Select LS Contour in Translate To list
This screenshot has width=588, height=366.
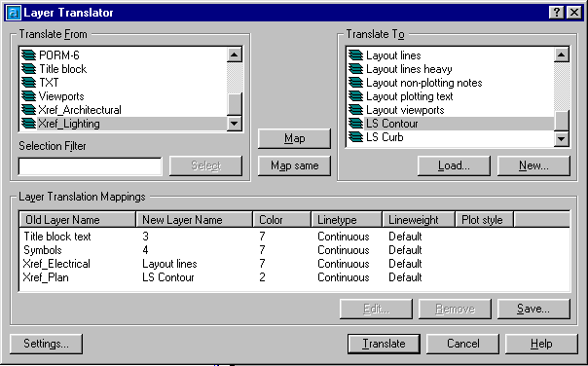click(x=392, y=124)
